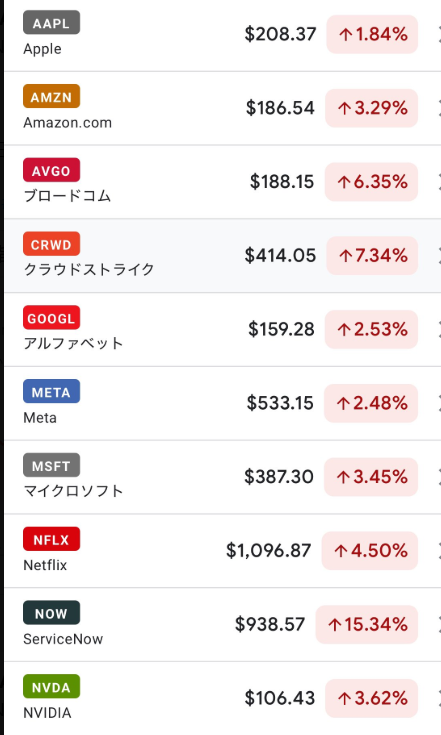This screenshot has height=735, width=441.
Task: Click the AMZN ticker badge
Action: click(52, 97)
